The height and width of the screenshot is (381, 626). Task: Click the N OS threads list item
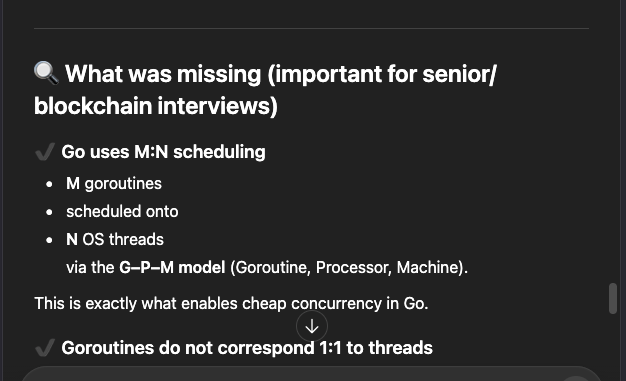click(x=115, y=240)
